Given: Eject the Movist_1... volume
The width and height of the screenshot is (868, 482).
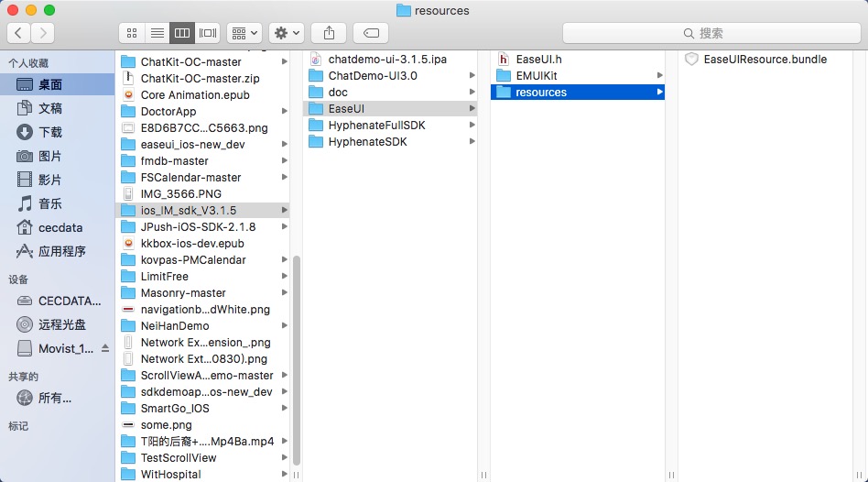Looking at the screenshot, I should point(105,348).
